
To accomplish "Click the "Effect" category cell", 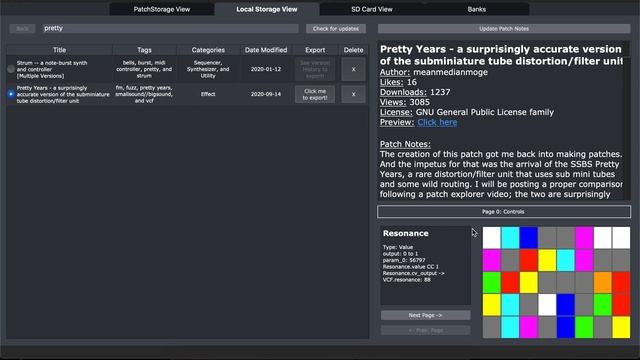I will (208, 94).
